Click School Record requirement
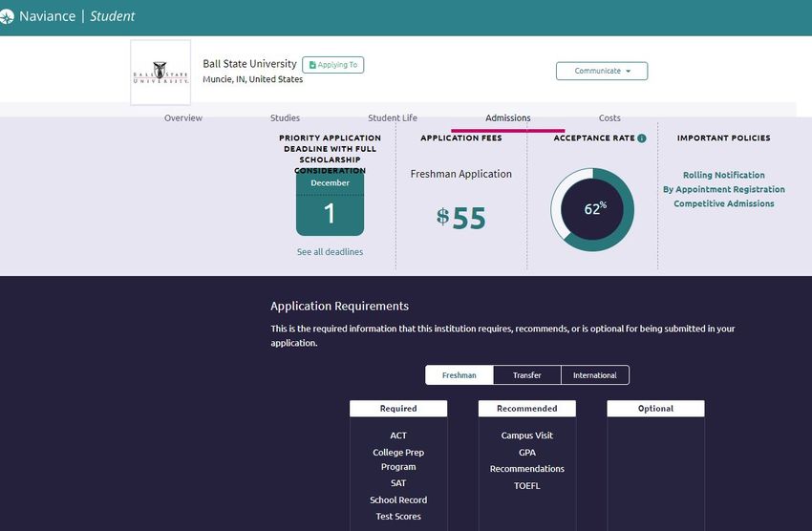812x531 pixels. (398, 499)
